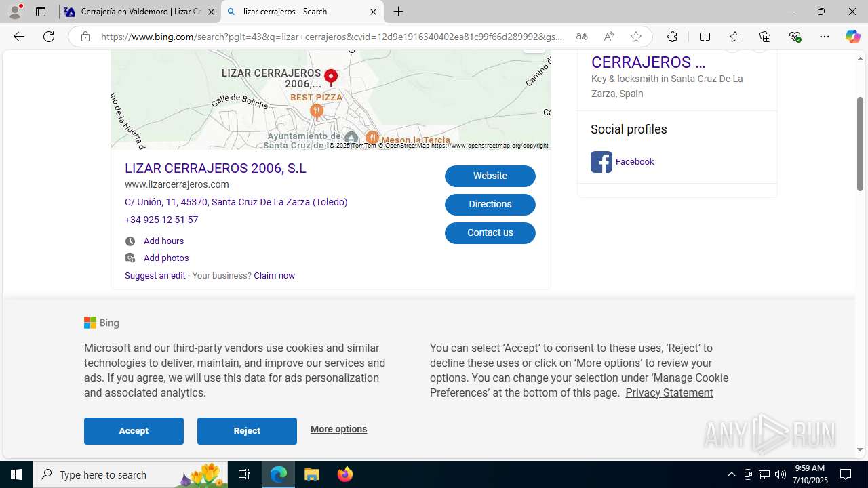Open File Explorer from taskbar
Image resolution: width=868 pixels, height=488 pixels.
pos(312,474)
